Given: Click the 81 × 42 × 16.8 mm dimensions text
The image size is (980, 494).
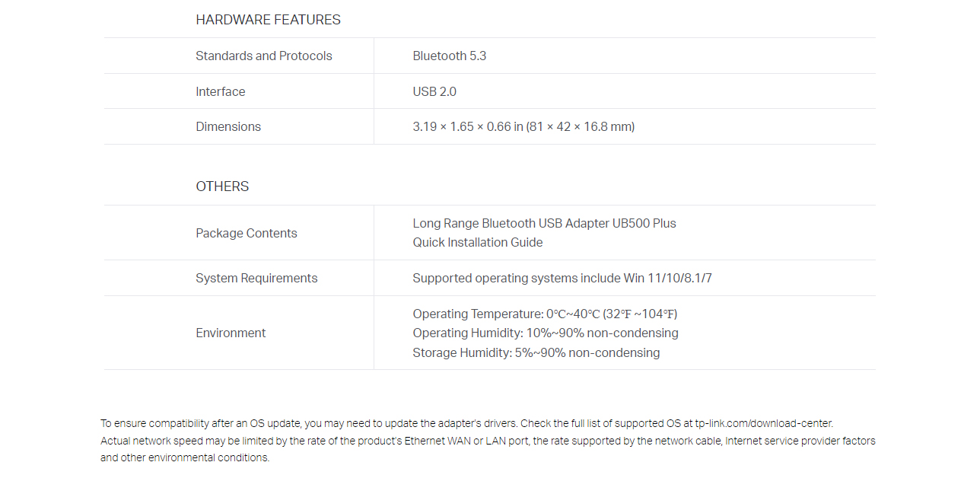Looking at the screenshot, I should [581, 126].
